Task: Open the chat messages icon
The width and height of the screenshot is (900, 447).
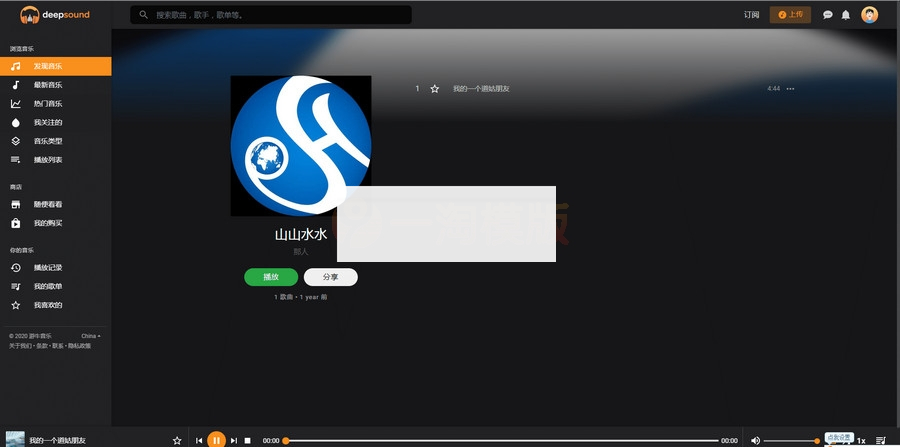Action: 828,15
